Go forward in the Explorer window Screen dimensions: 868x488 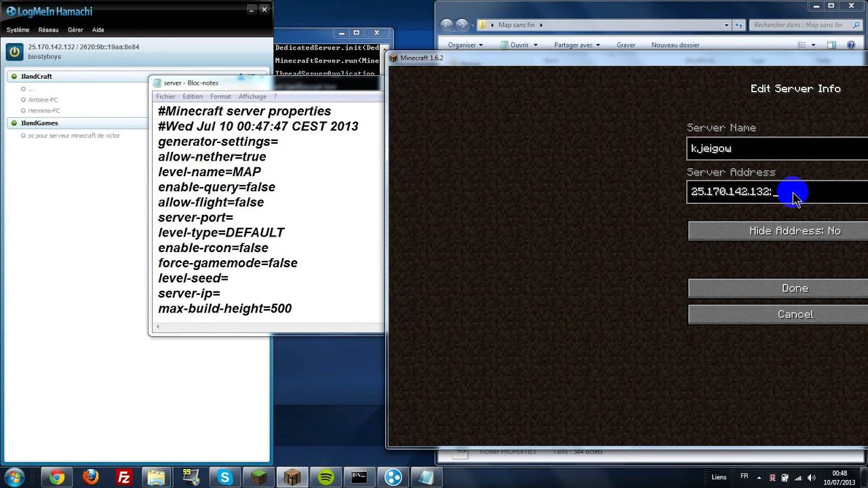[462, 25]
